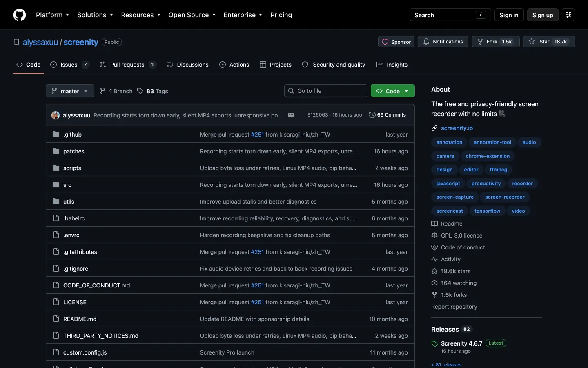Viewport: 588px width, 368px height.
Task: Jump to Readme in the About sidebar
Action: [x=447, y=224]
